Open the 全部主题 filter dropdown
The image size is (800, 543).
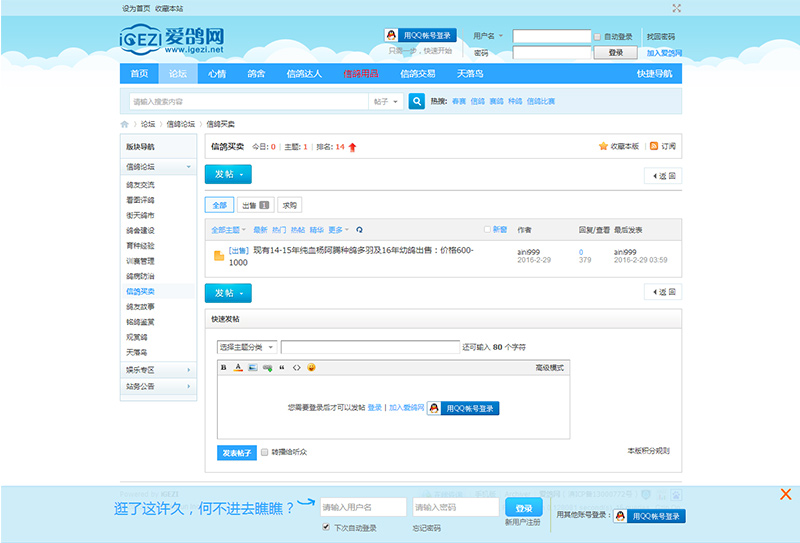click(x=229, y=230)
